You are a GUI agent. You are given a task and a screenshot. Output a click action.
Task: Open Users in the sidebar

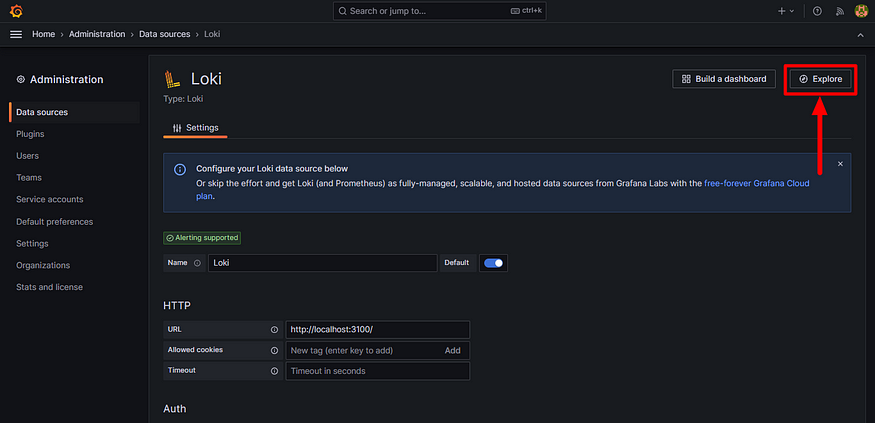point(27,156)
